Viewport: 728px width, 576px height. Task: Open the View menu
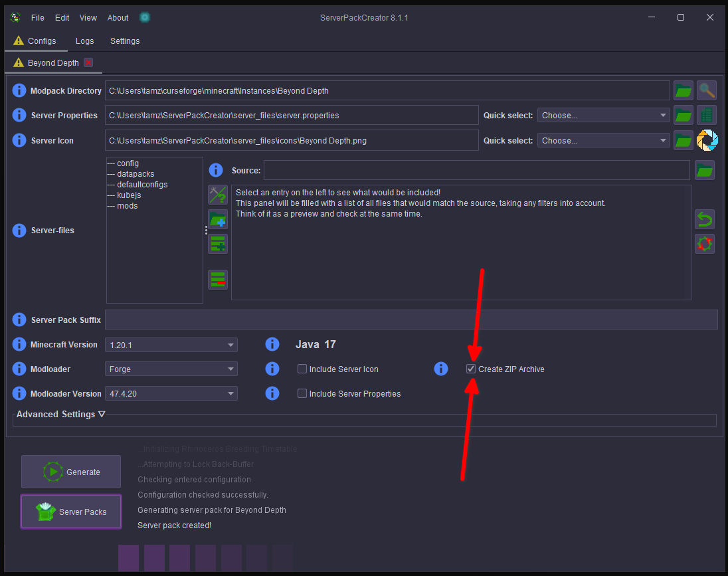point(88,18)
